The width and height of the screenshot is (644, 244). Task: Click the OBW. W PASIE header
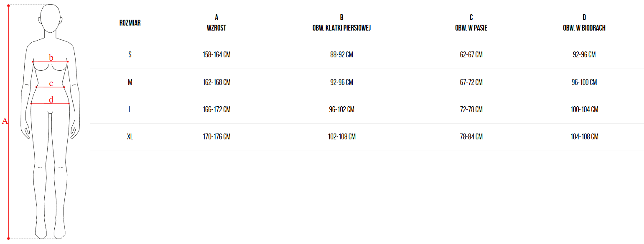point(471,28)
